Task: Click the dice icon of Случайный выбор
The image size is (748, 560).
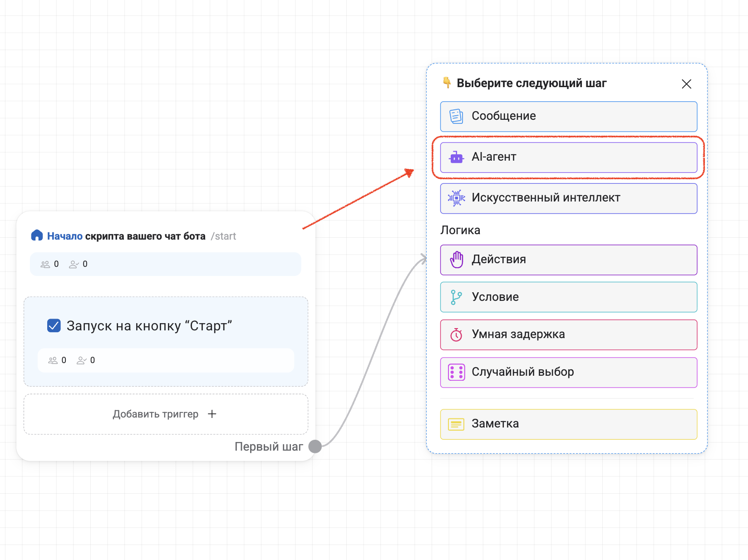Action: pyautogui.click(x=456, y=372)
